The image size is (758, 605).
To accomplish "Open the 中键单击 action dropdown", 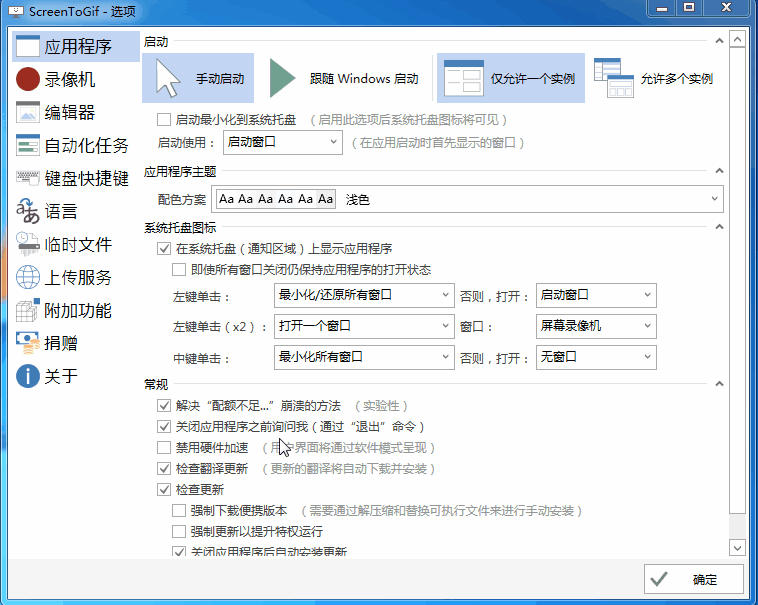I will pyautogui.click(x=364, y=357).
